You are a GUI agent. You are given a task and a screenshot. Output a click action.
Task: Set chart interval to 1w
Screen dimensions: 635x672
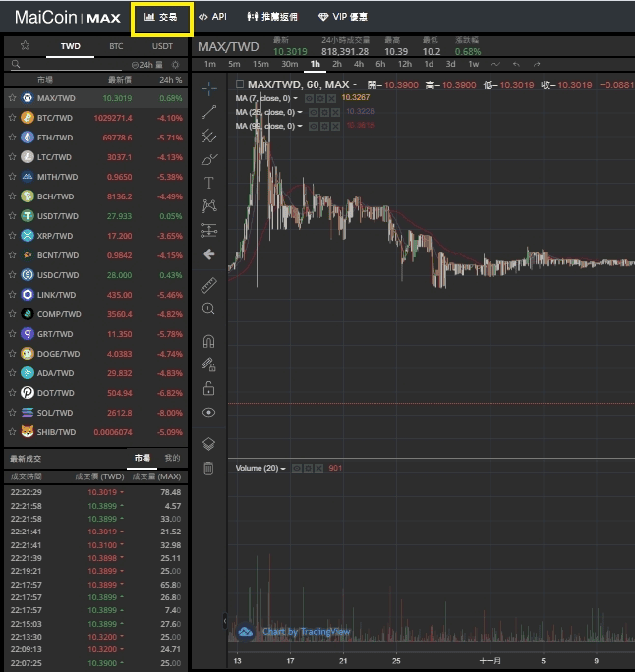tap(474, 64)
